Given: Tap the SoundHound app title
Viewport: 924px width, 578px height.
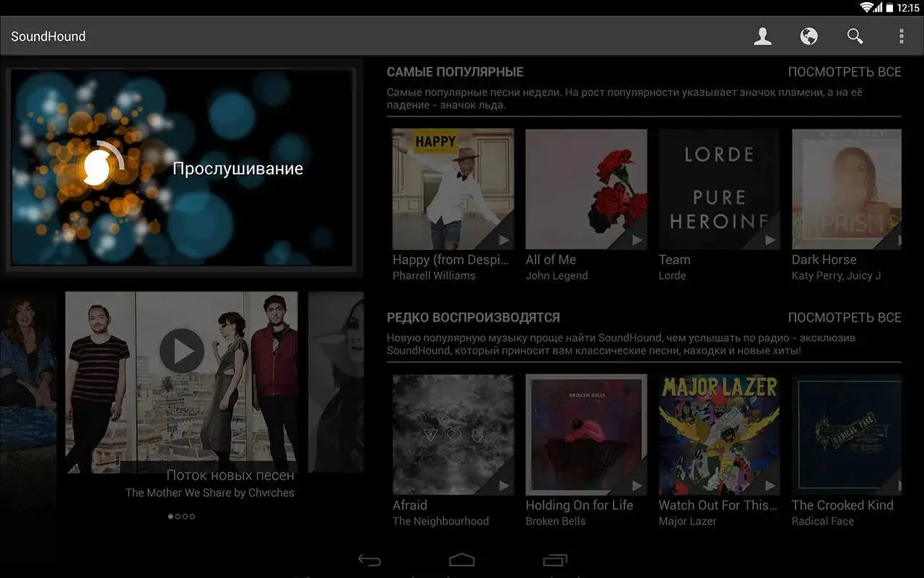Looking at the screenshot, I should pyautogui.click(x=48, y=36).
